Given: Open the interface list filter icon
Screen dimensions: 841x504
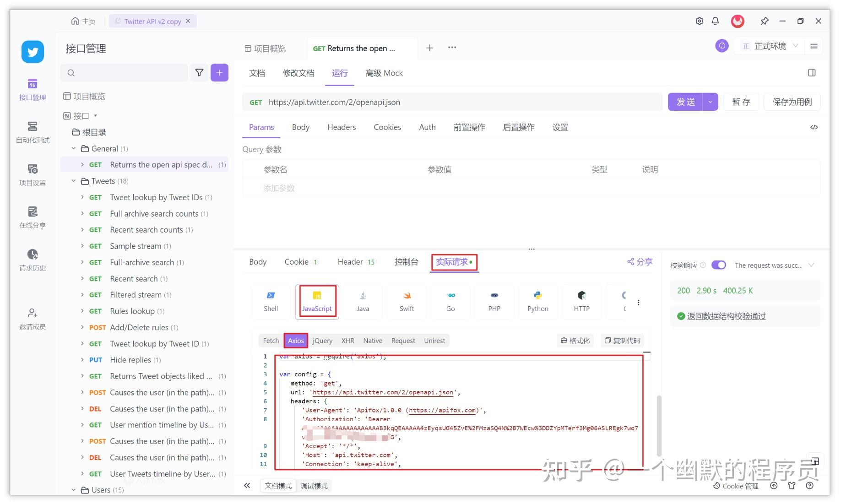Looking at the screenshot, I should pyautogui.click(x=199, y=72).
